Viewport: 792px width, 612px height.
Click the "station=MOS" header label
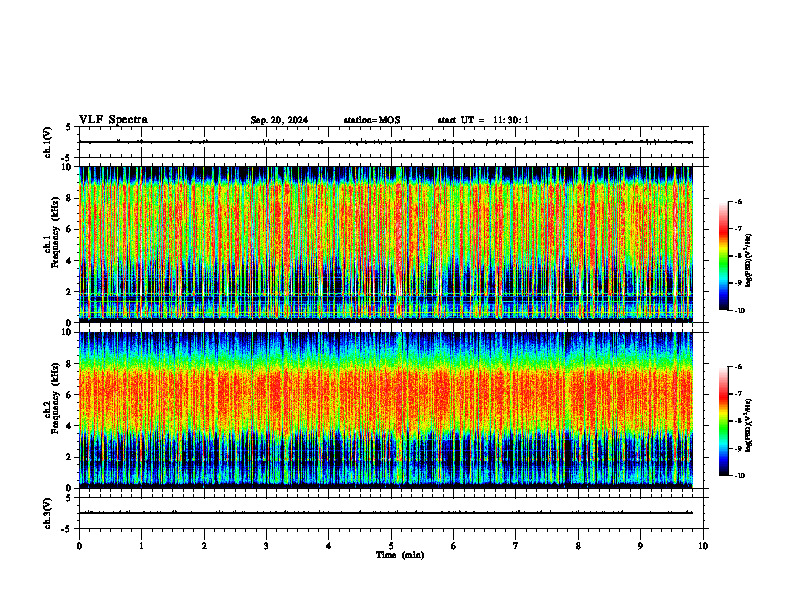click(372, 120)
